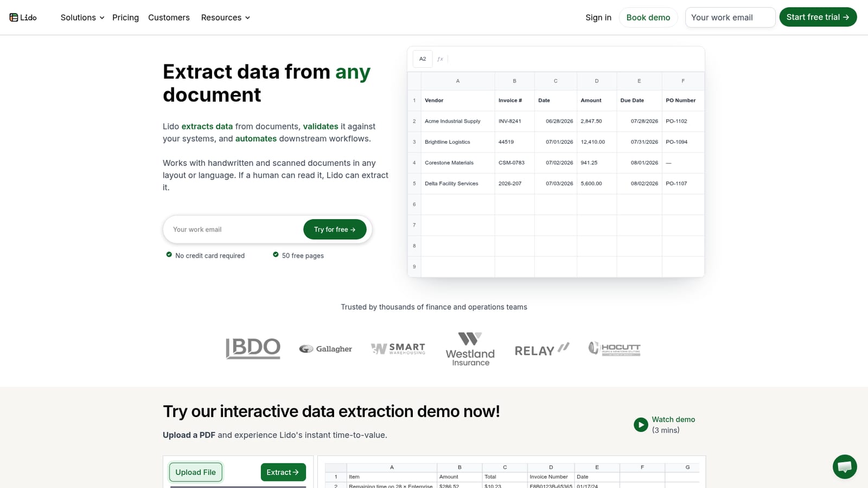
Task: Click the Hocutt logo
Action: pos(615,349)
